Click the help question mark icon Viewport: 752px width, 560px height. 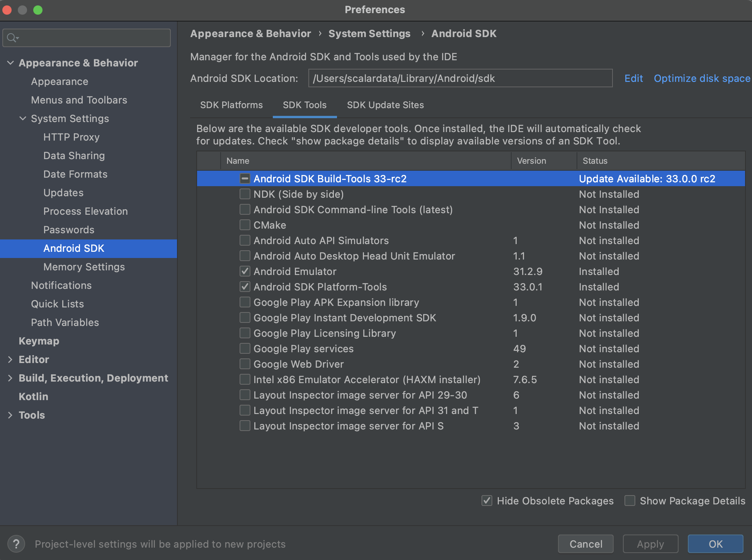[16, 544]
